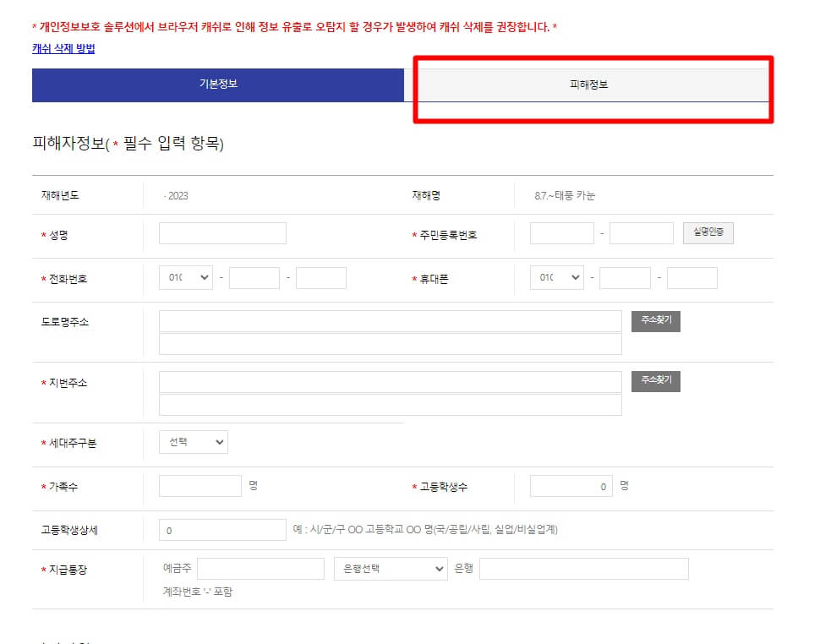The width and height of the screenshot is (831, 644).
Task: Open the 캐쉬 삭제 방법 link
Action: [63, 49]
